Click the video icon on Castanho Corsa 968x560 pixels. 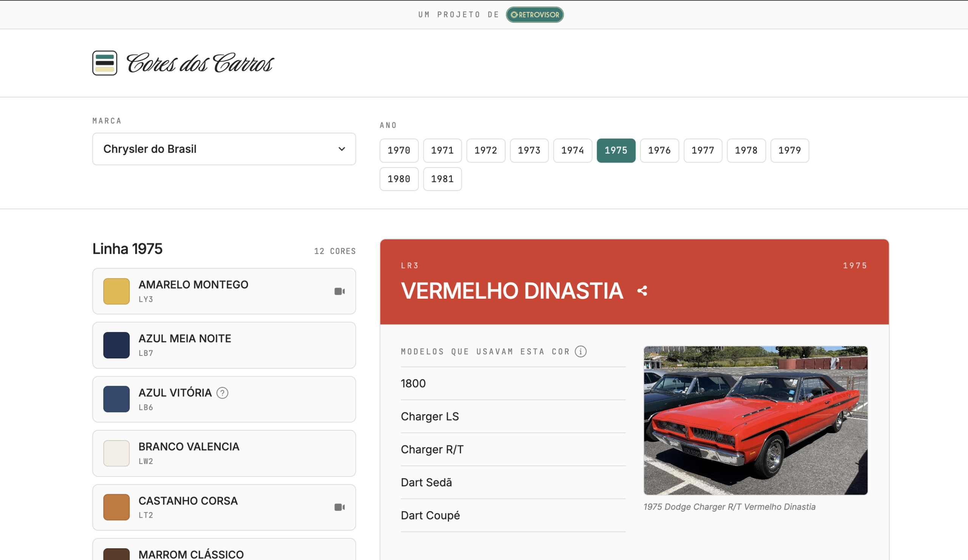click(340, 507)
